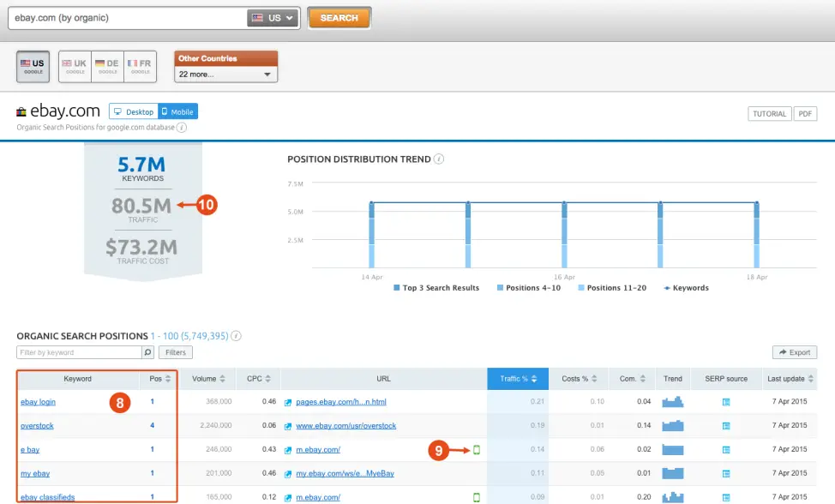Click trend chart thumbnail for my ebay

coord(673,473)
